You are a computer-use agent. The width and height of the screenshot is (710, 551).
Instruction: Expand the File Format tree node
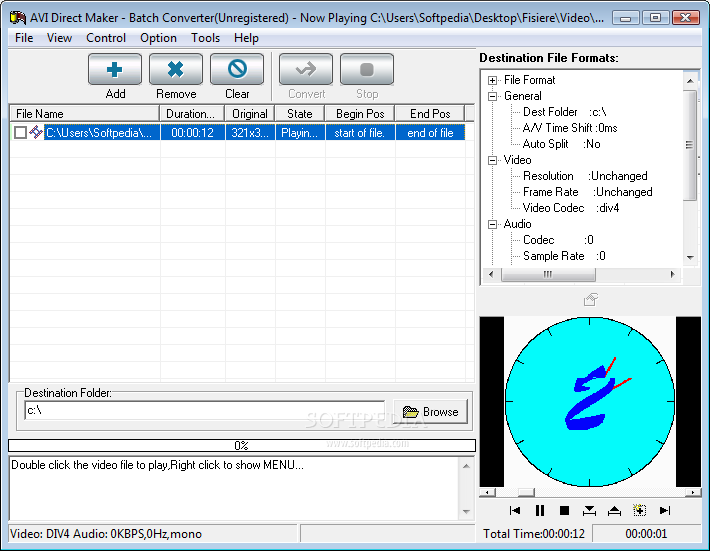pyautogui.click(x=492, y=81)
